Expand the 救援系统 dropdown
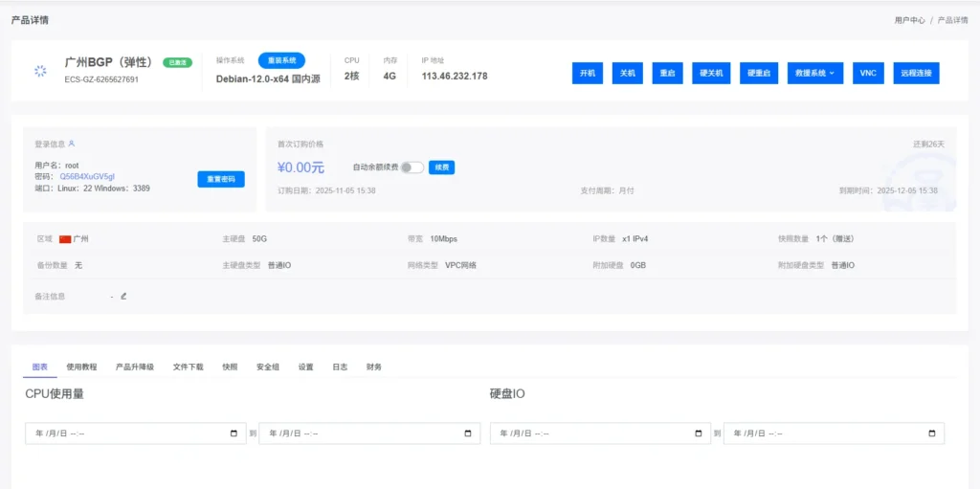 point(814,73)
